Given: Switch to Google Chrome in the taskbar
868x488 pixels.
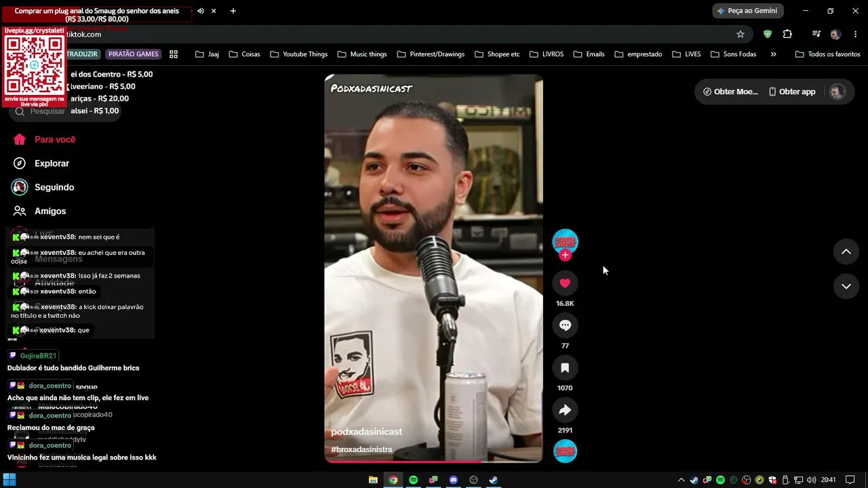Looking at the screenshot, I should coord(393,480).
